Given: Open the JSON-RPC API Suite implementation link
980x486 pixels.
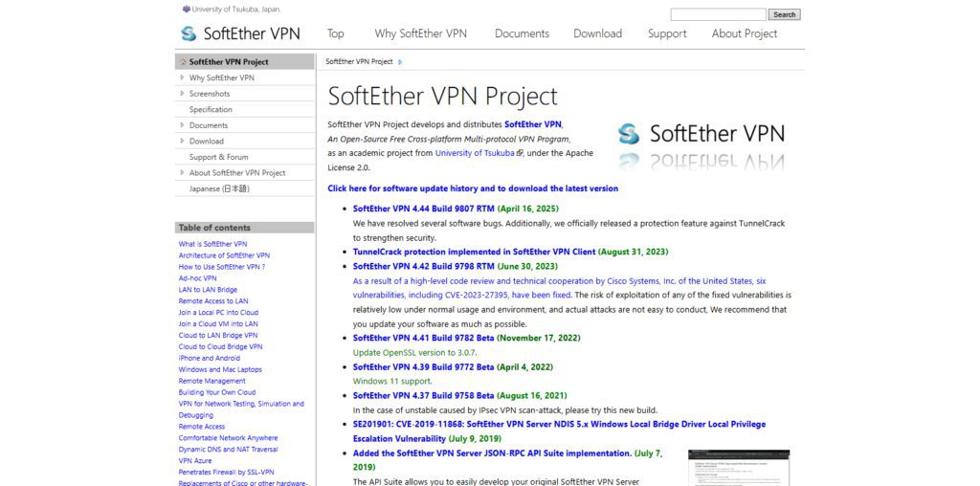Looking at the screenshot, I should 493,453.
